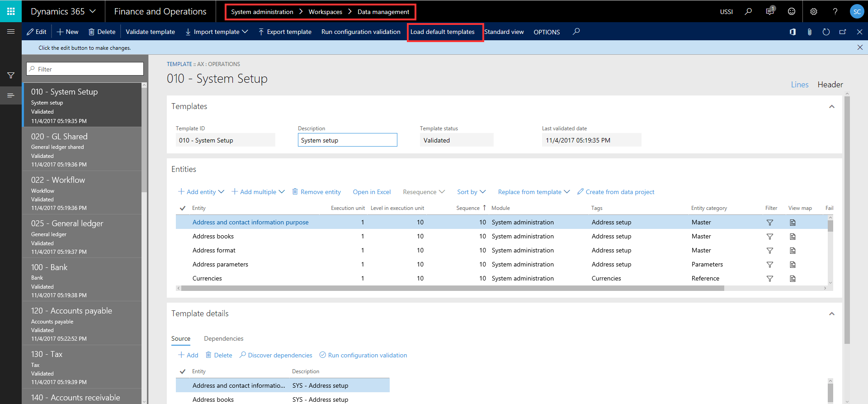Open the app launcher waffle icon

click(x=11, y=11)
